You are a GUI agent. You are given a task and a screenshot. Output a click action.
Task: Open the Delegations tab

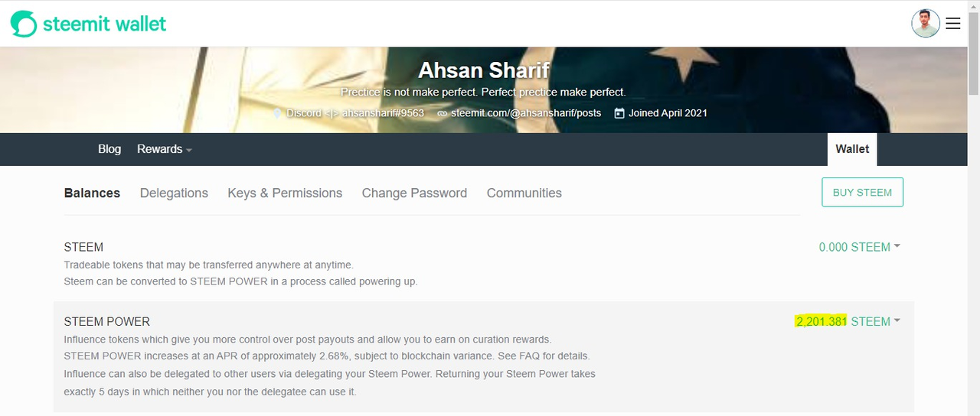point(174,193)
